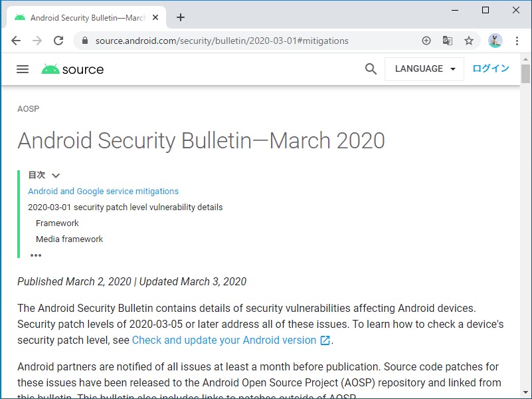Go back to the previous page
Viewport: 532px width, 399px height.
pos(16,41)
